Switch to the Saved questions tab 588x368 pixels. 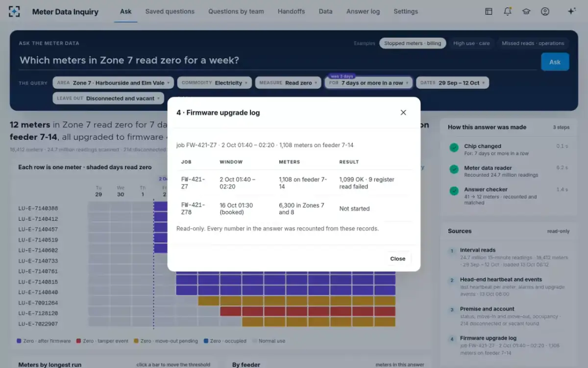tap(170, 12)
